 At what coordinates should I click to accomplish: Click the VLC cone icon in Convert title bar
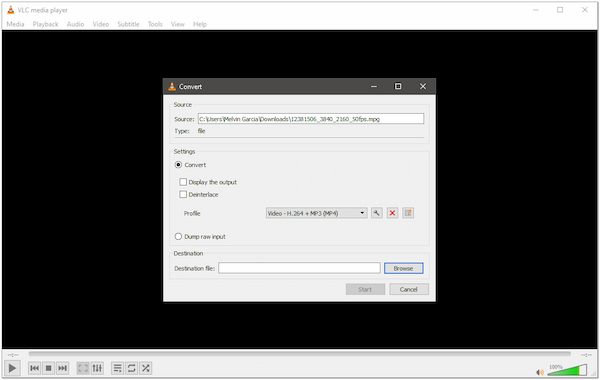pyautogui.click(x=172, y=86)
